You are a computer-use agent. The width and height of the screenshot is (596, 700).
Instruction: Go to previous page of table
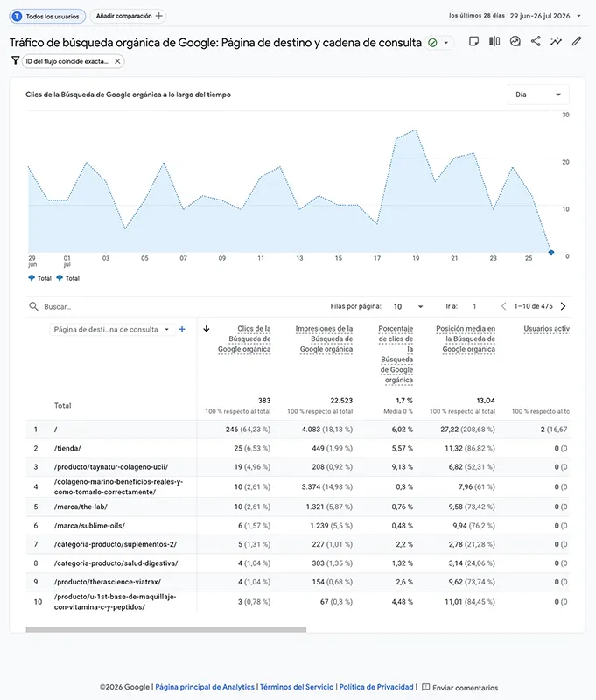(503, 306)
